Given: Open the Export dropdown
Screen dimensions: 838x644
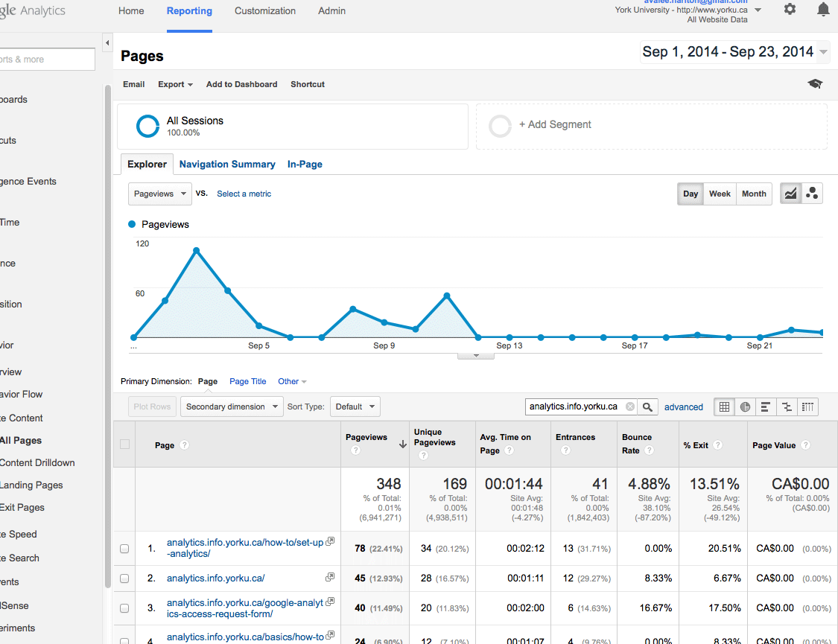Looking at the screenshot, I should (x=175, y=84).
